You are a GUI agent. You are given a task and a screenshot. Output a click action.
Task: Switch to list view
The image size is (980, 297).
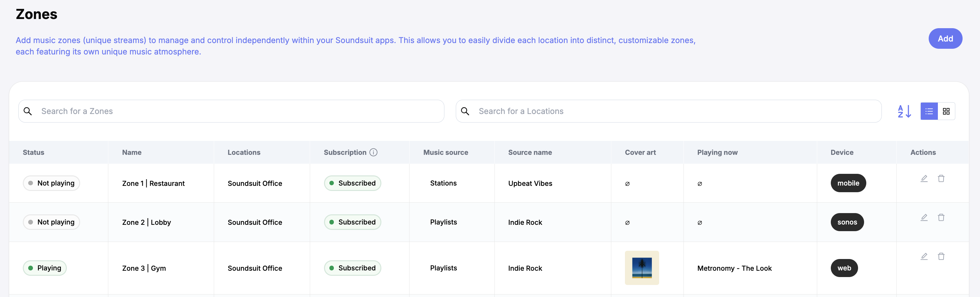point(929,111)
